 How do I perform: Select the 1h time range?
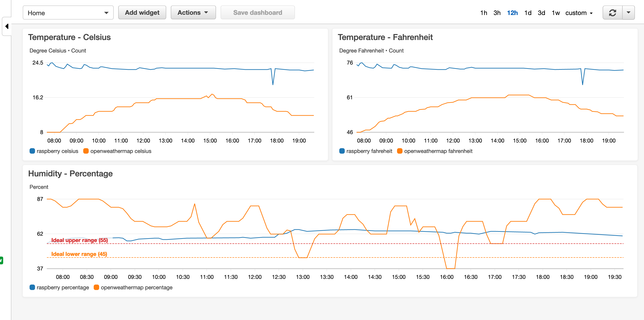pos(483,13)
